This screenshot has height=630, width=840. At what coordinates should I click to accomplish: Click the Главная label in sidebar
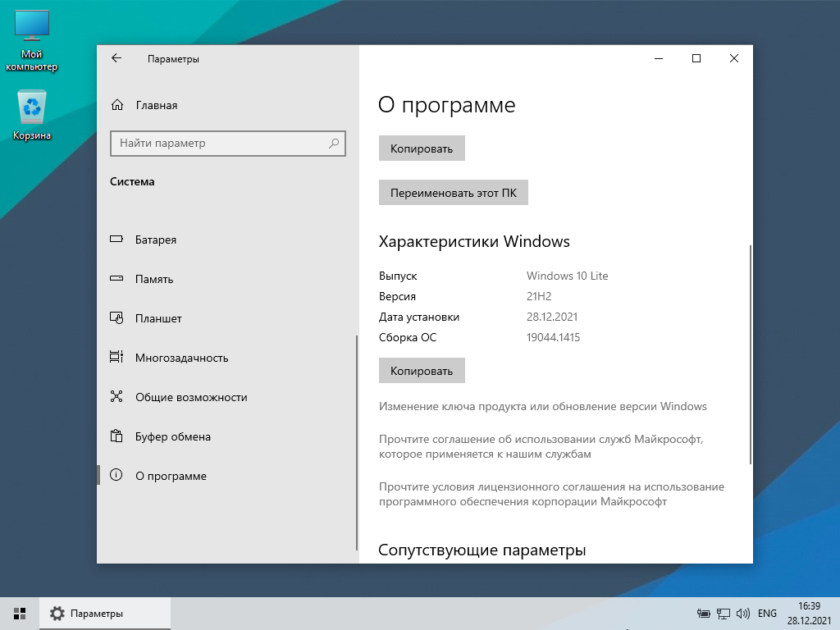[x=157, y=105]
